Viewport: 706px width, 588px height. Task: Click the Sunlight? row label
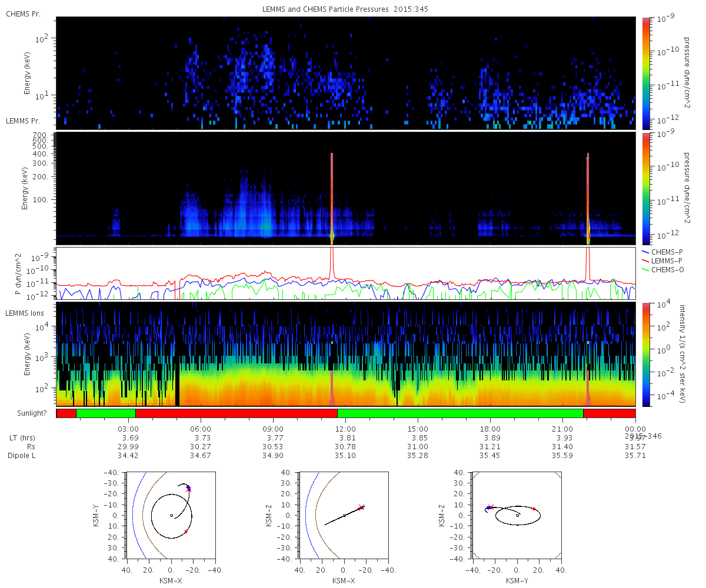(x=32, y=413)
